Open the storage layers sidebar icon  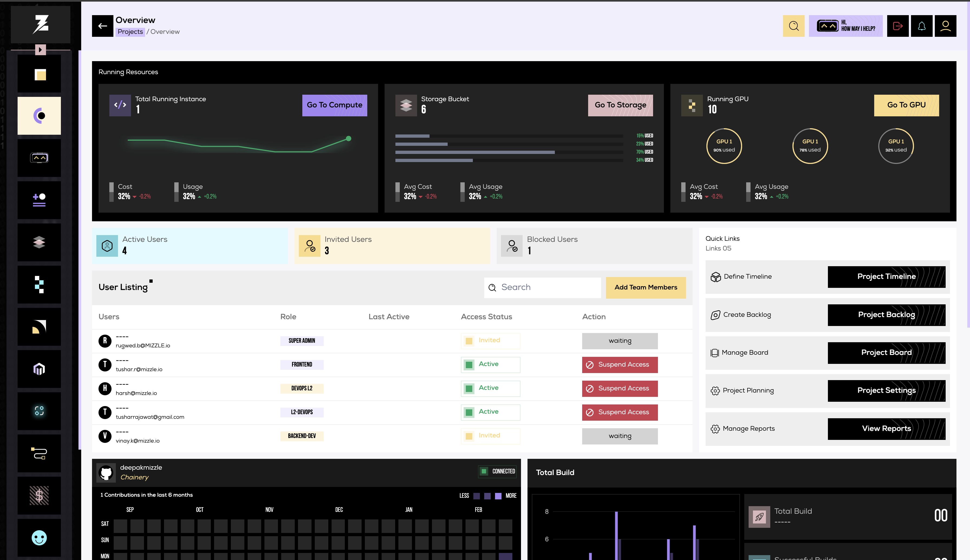[39, 242]
